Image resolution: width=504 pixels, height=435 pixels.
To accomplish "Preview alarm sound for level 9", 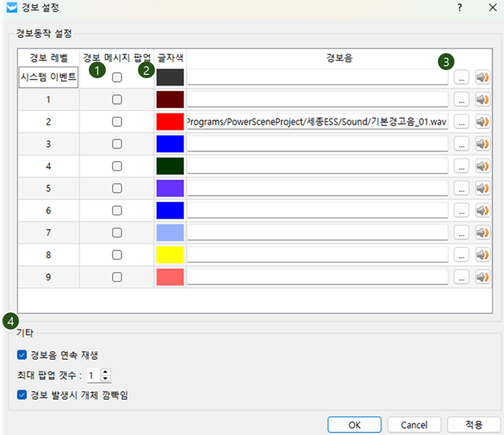I will (483, 277).
